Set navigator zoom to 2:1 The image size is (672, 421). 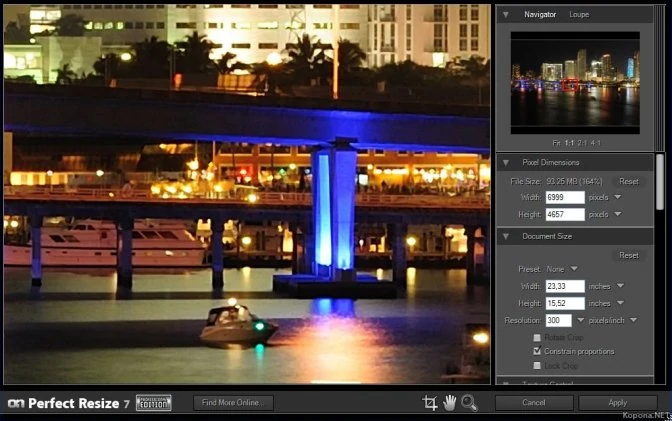tap(582, 143)
